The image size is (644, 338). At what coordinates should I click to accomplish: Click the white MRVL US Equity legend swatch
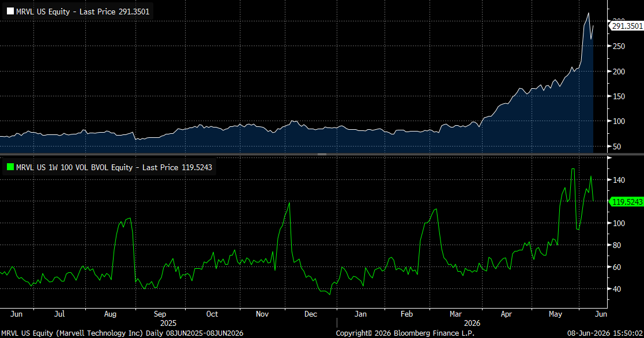[10, 12]
